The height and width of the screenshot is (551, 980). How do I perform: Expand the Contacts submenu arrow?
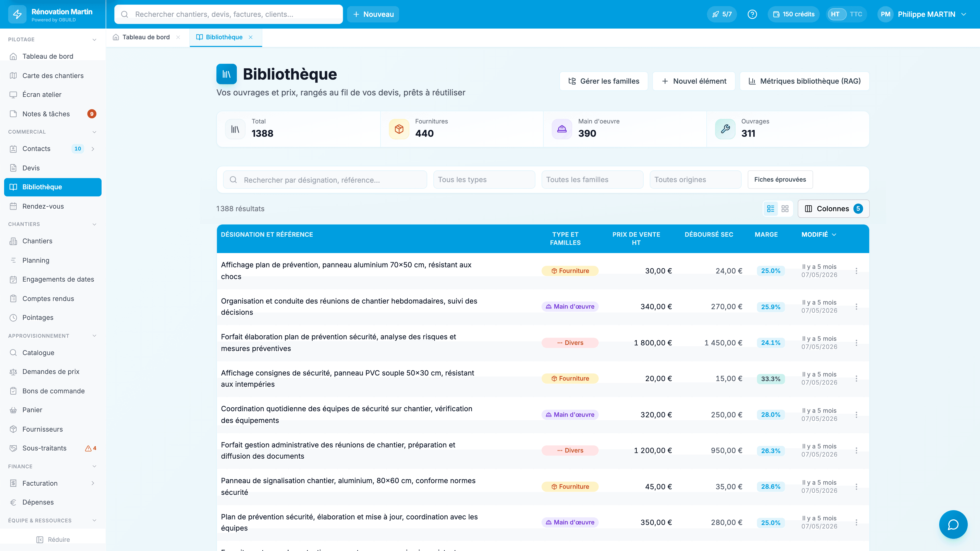93,149
